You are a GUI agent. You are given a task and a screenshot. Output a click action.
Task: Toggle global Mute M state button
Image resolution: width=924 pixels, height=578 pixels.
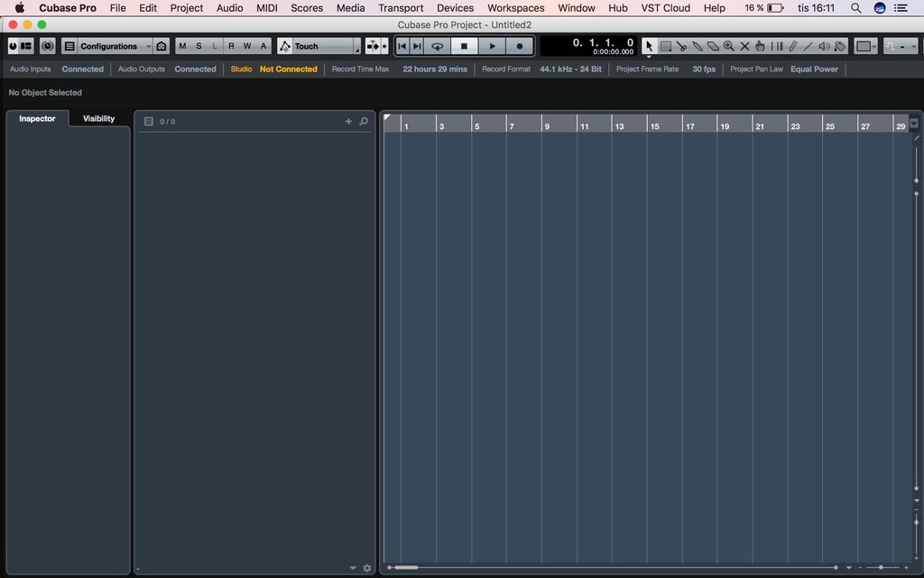[x=182, y=46]
